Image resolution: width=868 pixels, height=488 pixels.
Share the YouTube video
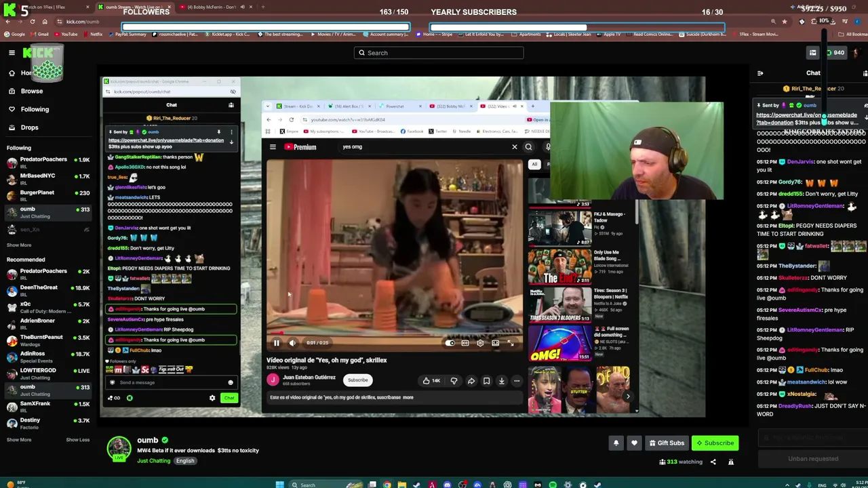(x=471, y=381)
